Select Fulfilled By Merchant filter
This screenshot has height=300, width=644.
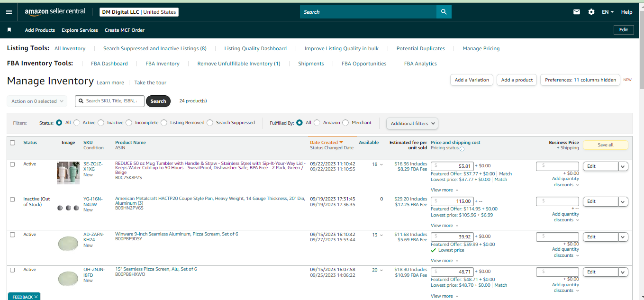pyautogui.click(x=345, y=123)
